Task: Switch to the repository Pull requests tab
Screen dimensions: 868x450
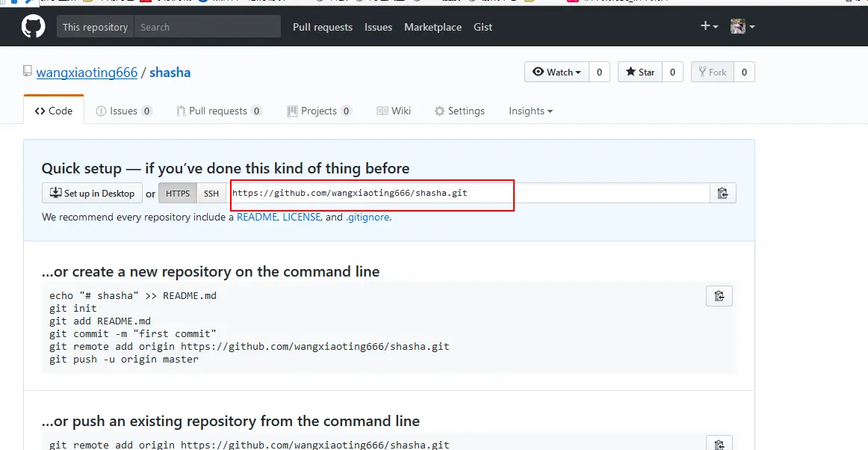Action: pyautogui.click(x=219, y=111)
